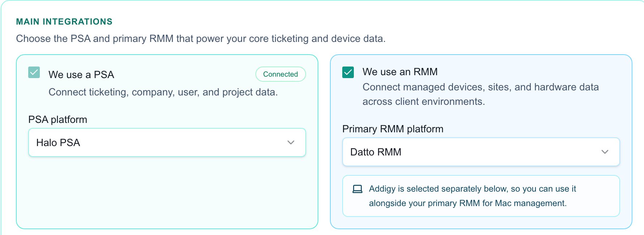Click the 'Primary RMM platform' field label
Image resolution: width=644 pixels, height=235 pixels.
pyautogui.click(x=393, y=129)
